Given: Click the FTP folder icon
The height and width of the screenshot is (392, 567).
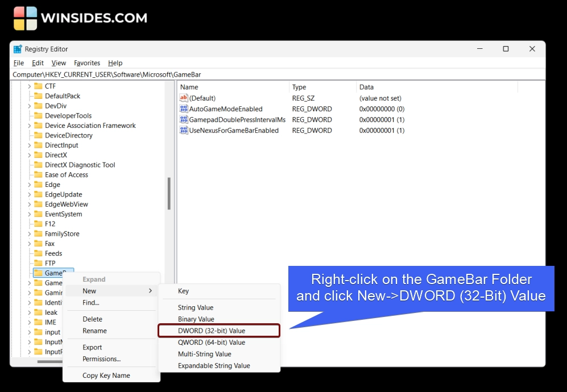Looking at the screenshot, I should [x=38, y=263].
